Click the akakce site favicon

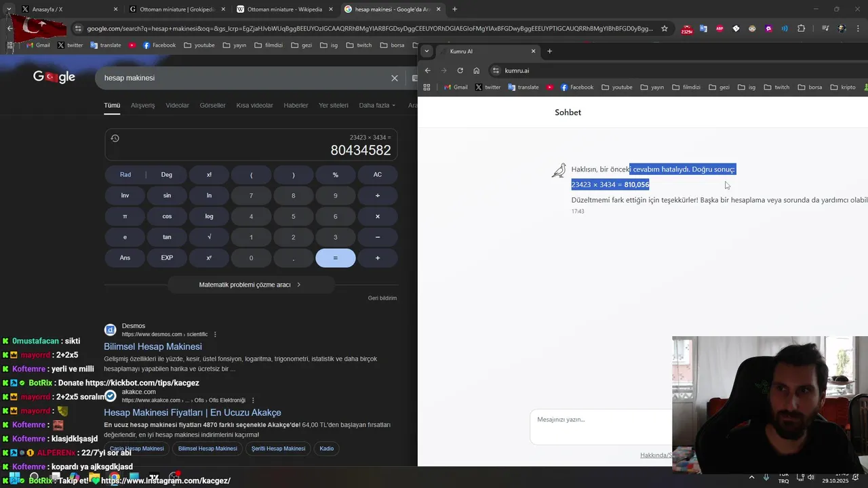110,396
